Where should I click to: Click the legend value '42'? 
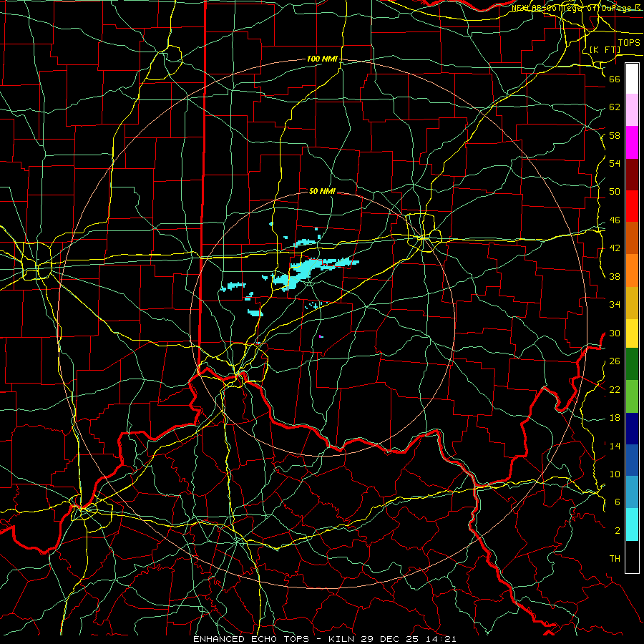pos(615,248)
